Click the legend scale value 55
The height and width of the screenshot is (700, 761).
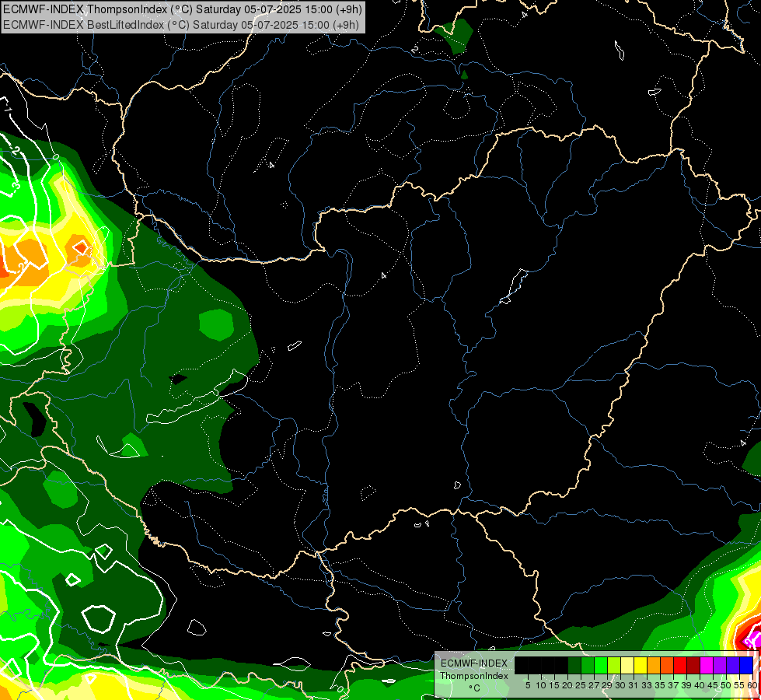coord(739,685)
